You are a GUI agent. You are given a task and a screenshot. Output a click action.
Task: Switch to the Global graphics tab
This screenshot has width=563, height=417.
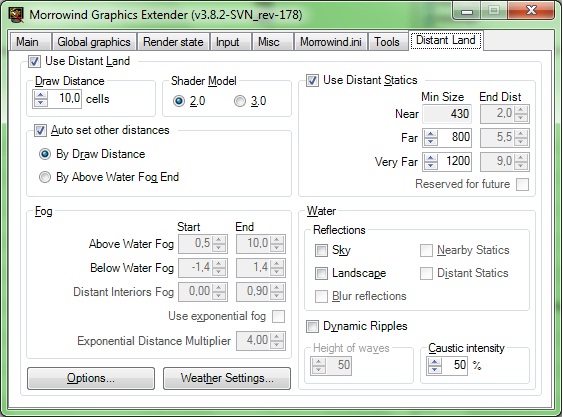[x=94, y=42]
